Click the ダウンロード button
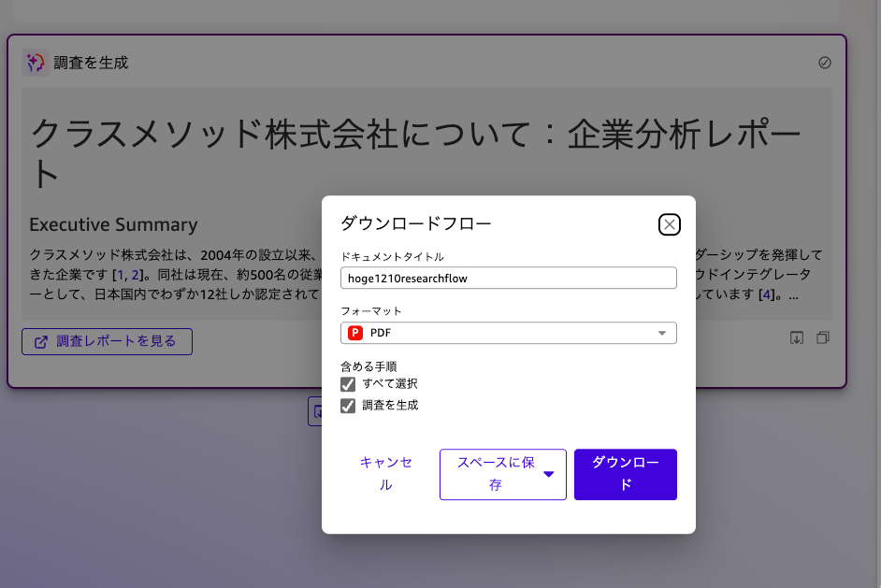Image resolution: width=881 pixels, height=588 pixels. pos(625,474)
